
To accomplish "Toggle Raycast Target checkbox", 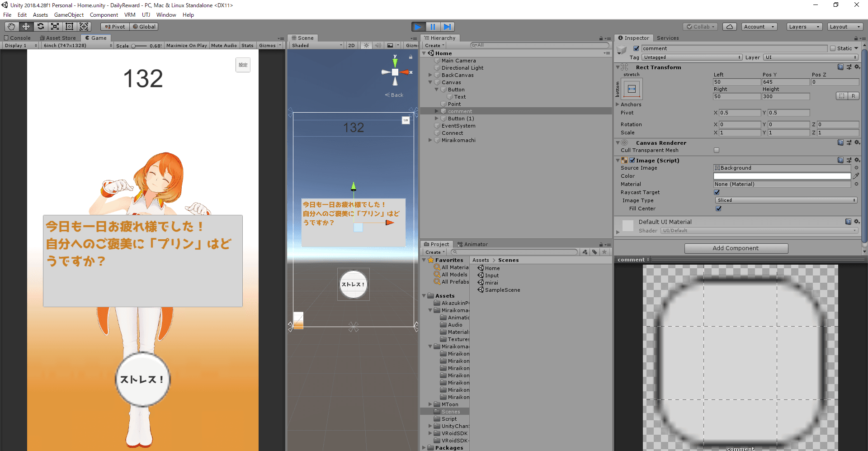I will pos(717,192).
